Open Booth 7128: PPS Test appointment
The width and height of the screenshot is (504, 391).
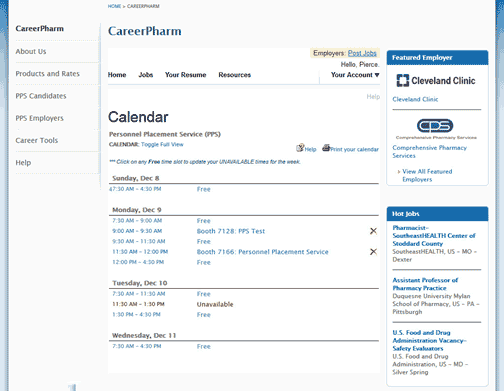point(231,231)
